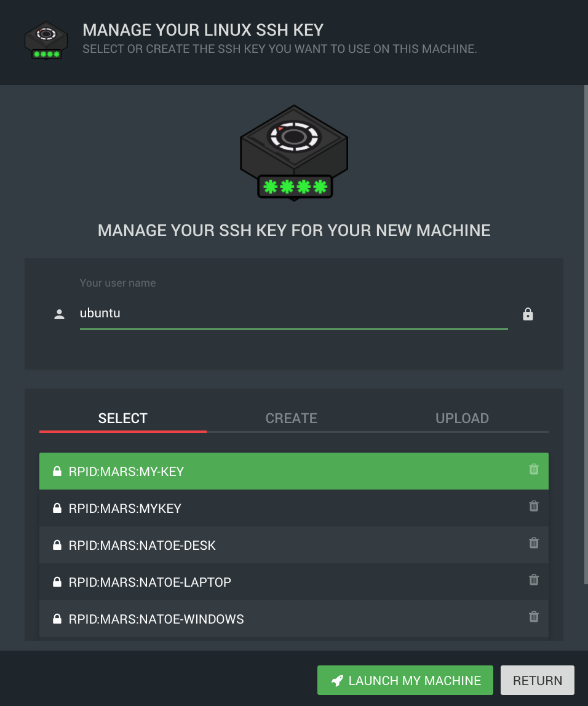
Task: Click the user silhouette icon near username
Action: [60, 314]
